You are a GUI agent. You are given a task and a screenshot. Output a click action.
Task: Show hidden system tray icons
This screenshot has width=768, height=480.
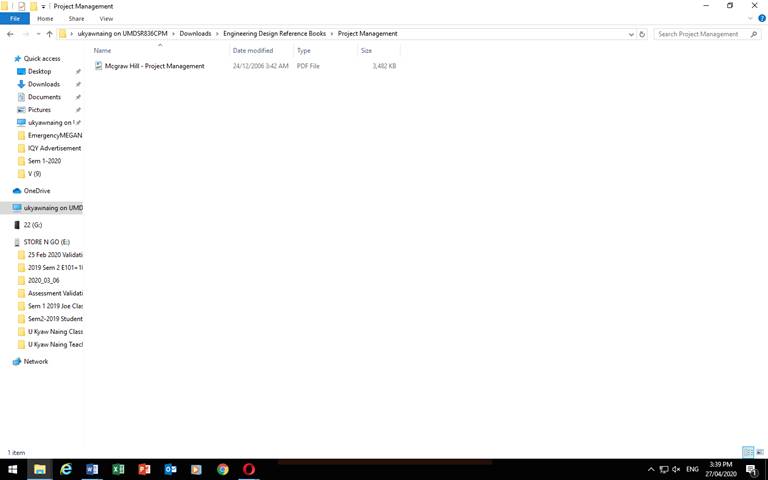[651, 469]
